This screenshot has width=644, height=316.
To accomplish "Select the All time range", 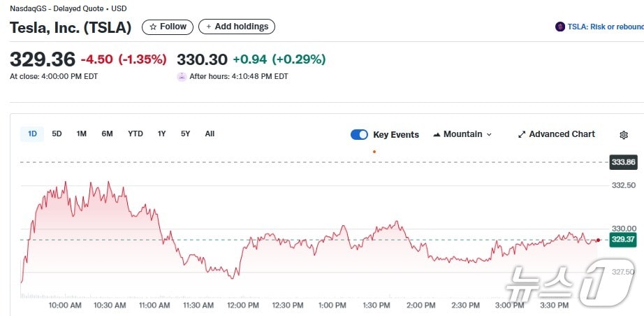I will pyautogui.click(x=210, y=134).
